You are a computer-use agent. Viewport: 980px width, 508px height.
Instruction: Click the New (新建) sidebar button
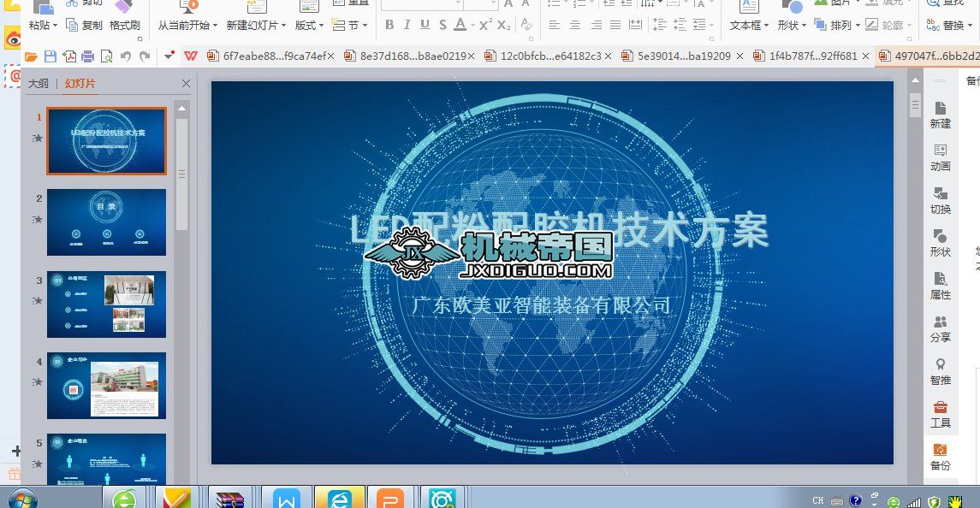(940, 115)
